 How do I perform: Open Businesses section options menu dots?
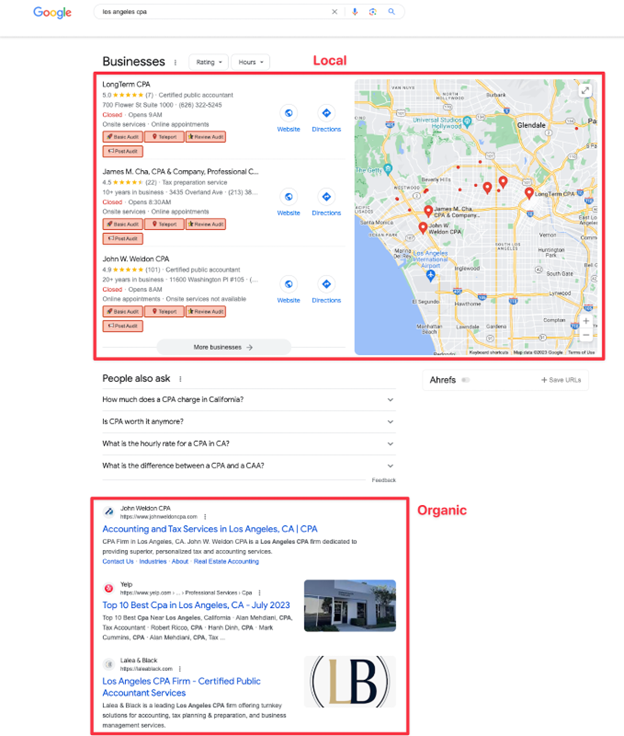[176, 62]
